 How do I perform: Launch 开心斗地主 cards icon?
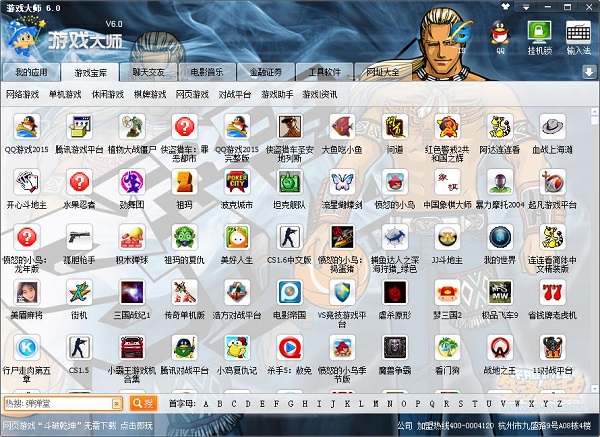26,182
